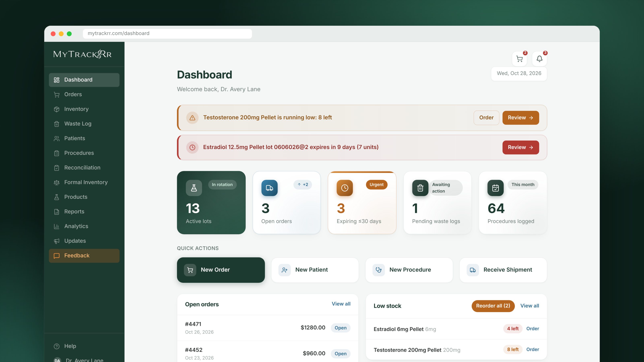The image size is (644, 362).
Task: Go to Orders in the sidebar
Action: coord(84,95)
